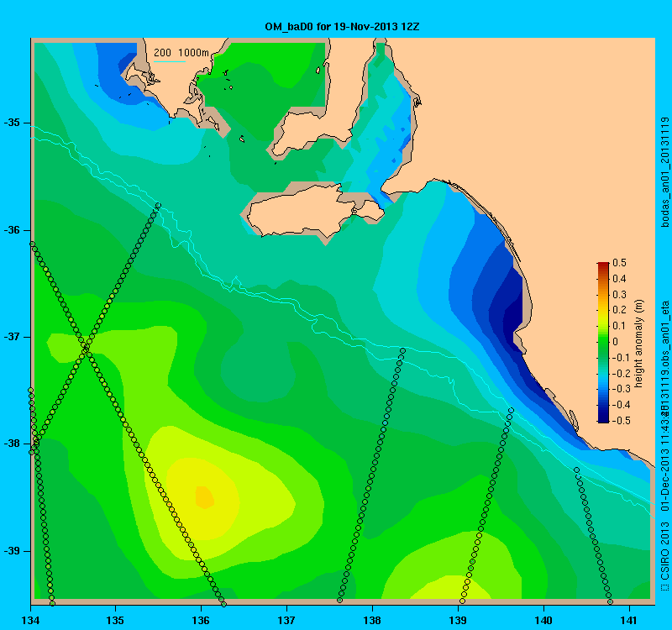
Task: Click the yellow-green patch at the bottom near 139E
Action: 450,588
